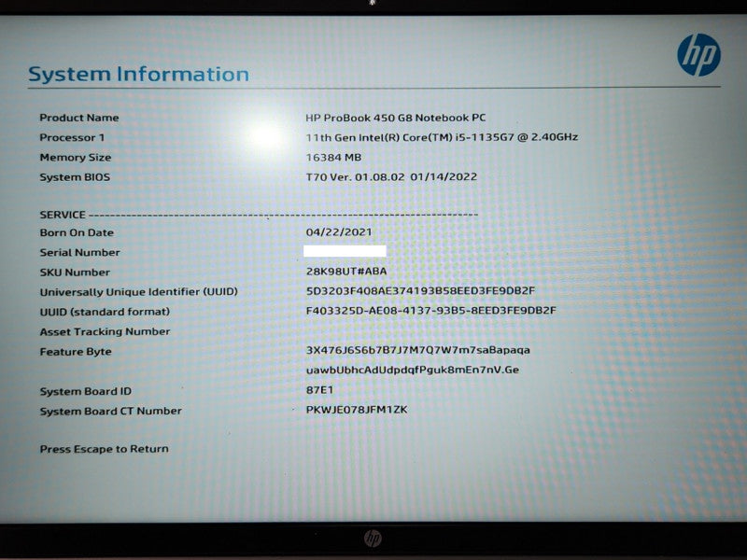The width and height of the screenshot is (747, 560).
Task: Select the T70 Ver. 01.08.02 BIOS value
Action: tap(391, 176)
